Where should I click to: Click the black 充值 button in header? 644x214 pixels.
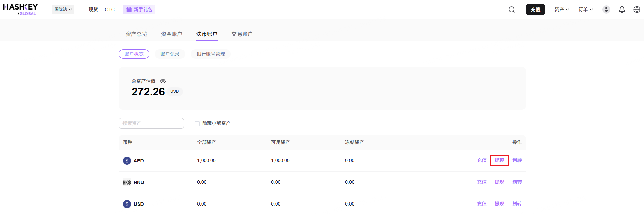tap(535, 10)
